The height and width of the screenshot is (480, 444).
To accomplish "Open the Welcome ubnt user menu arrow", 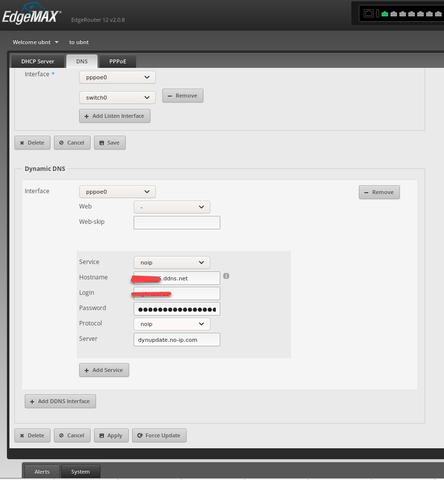I will (57, 42).
